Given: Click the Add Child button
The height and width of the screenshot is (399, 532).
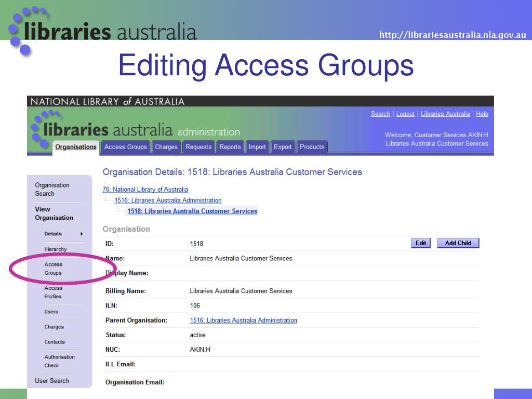Looking at the screenshot, I should (458, 243).
